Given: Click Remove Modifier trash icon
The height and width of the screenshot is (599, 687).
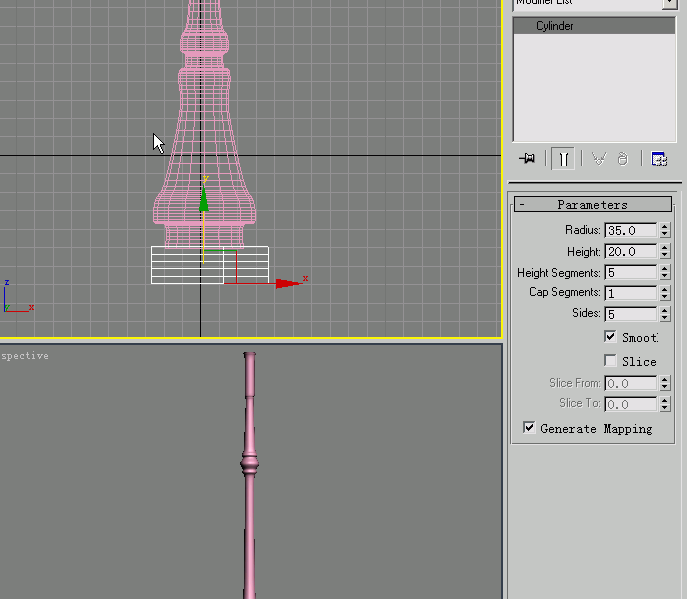Looking at the screenshot, I should coord(622,158).
